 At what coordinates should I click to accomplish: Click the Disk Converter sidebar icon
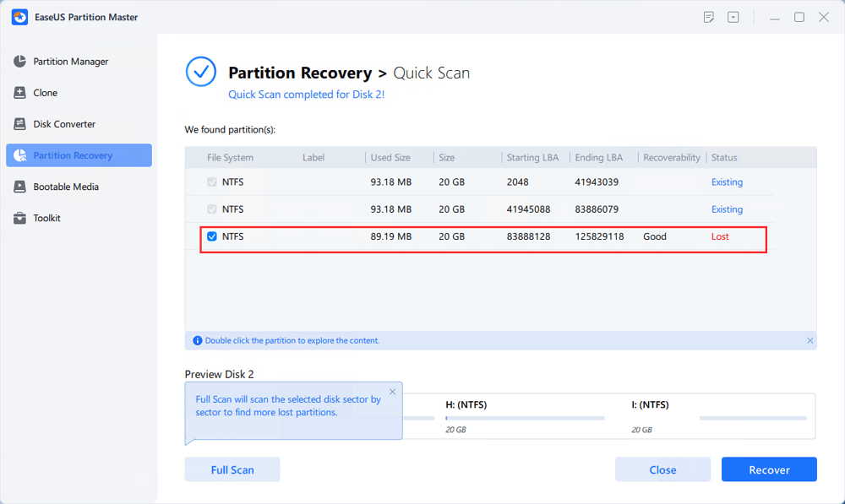[19, 124]
